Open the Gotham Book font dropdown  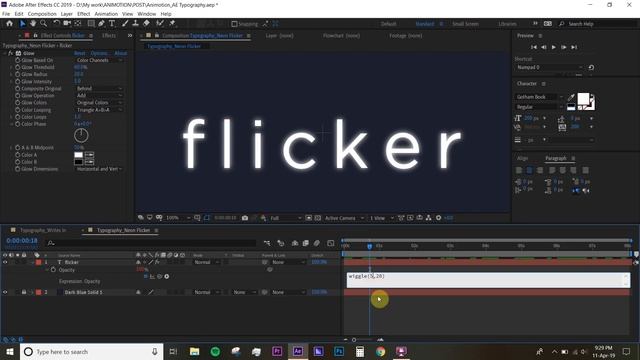tap(540, 97)
